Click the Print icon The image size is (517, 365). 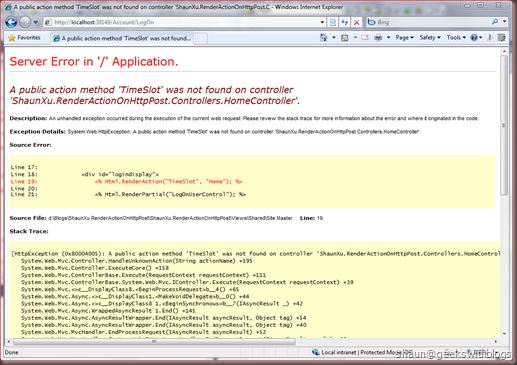point(378,38)
